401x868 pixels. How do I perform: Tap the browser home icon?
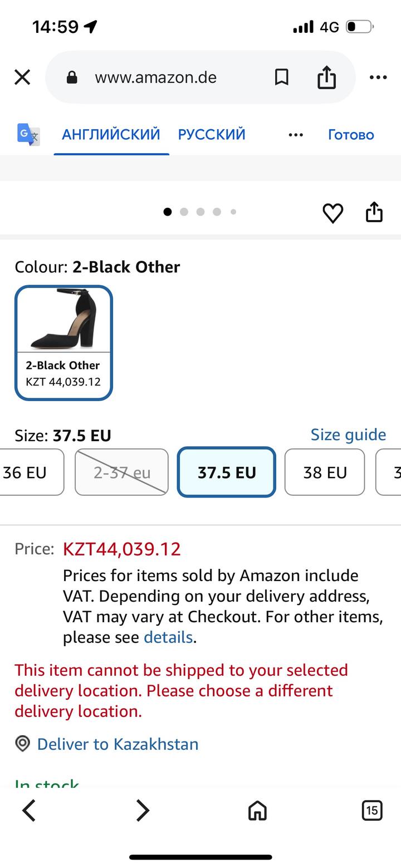click(x=257, y=811)
